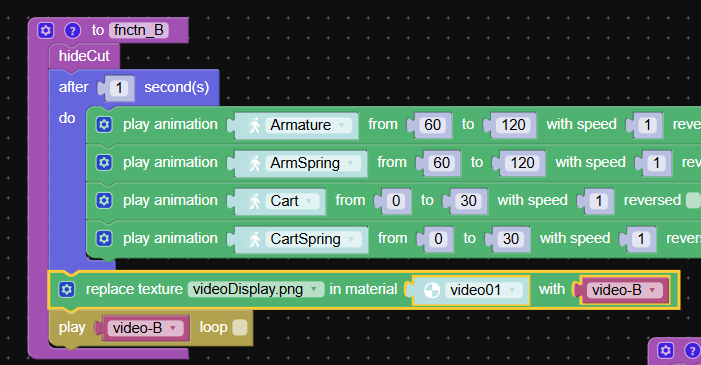Open gear settings on Cart animation block
Screen dimensions: 701x365
104,200
